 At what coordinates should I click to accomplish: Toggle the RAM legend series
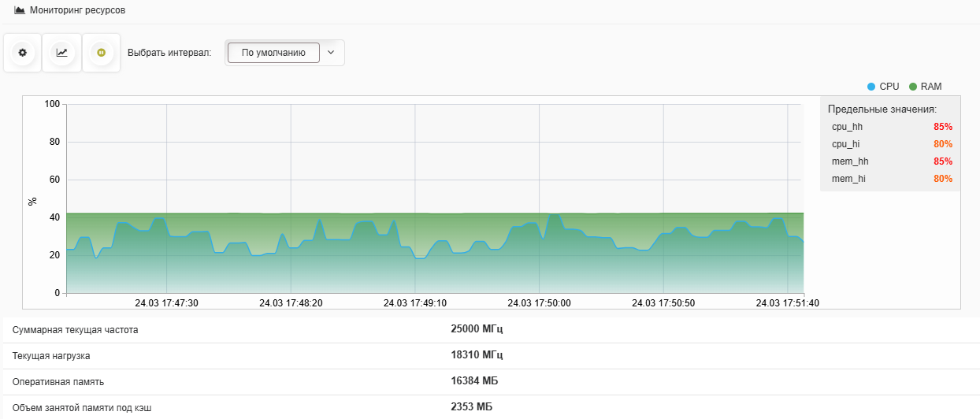(x=926, y=87)
